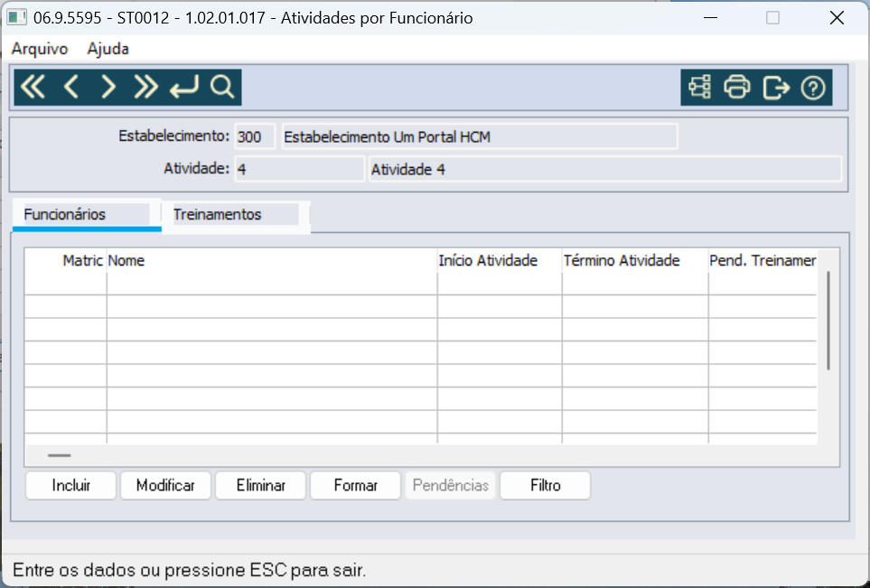
Task: Click the Atividade code field with 4
Action: (x=300, y=169)
